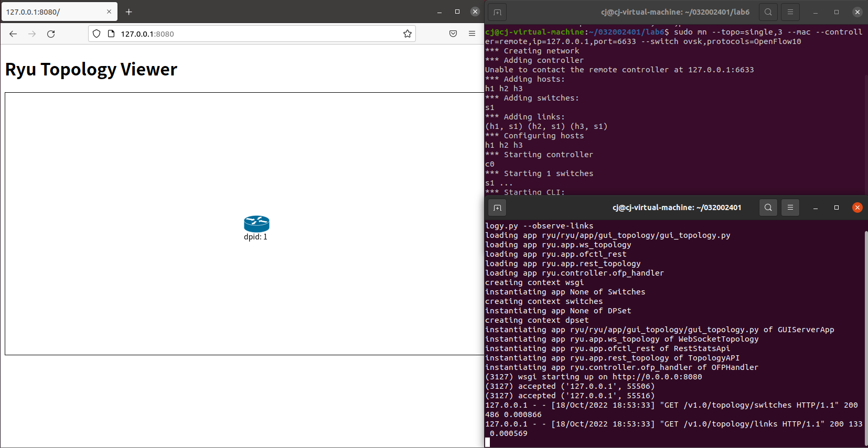Click the "GET /v1.0/topology/switches" log line
The image size is (868, 448).
click(672, 410)
